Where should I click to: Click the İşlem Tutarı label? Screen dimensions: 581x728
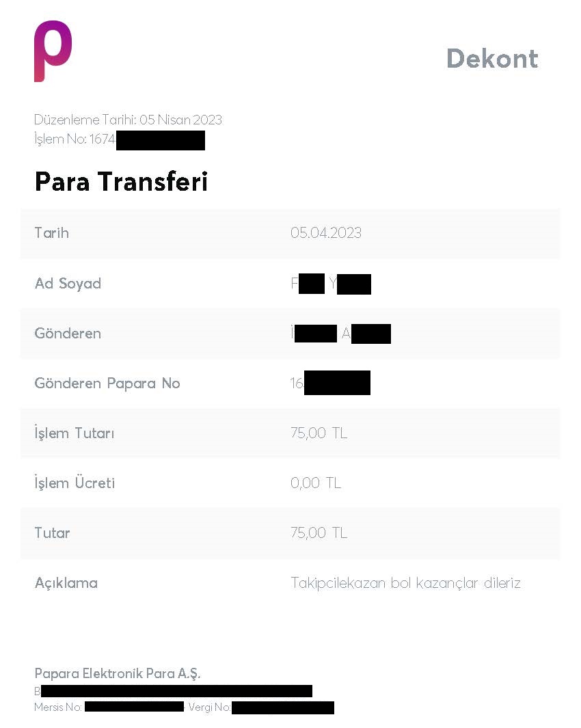75,433
